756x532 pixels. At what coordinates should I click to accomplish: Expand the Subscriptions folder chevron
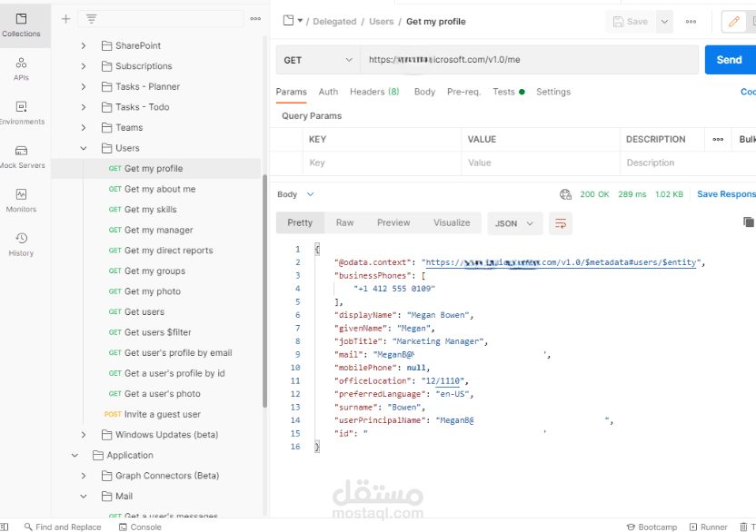coord(84,66)
